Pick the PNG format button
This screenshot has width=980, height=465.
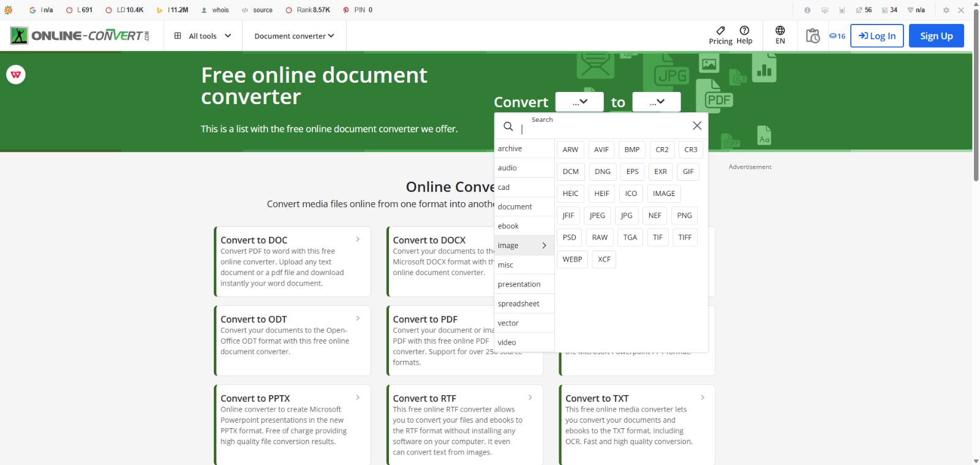tap(684, 216)
